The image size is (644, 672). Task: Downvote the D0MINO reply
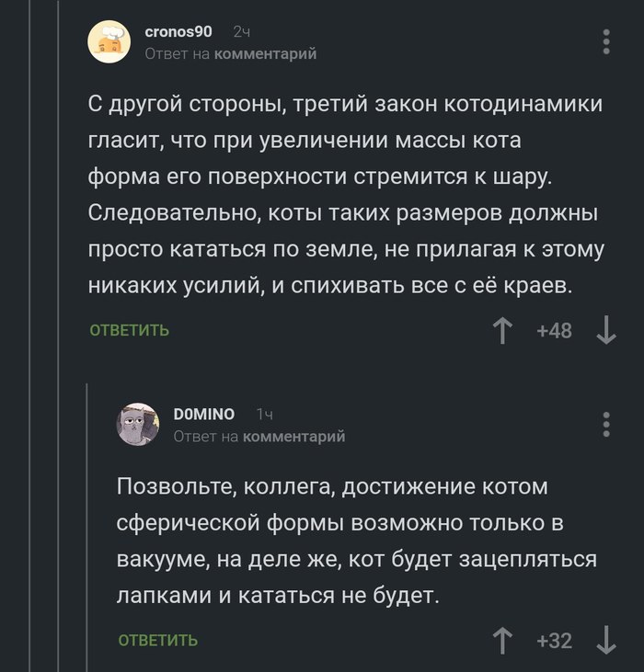[606, 640]
